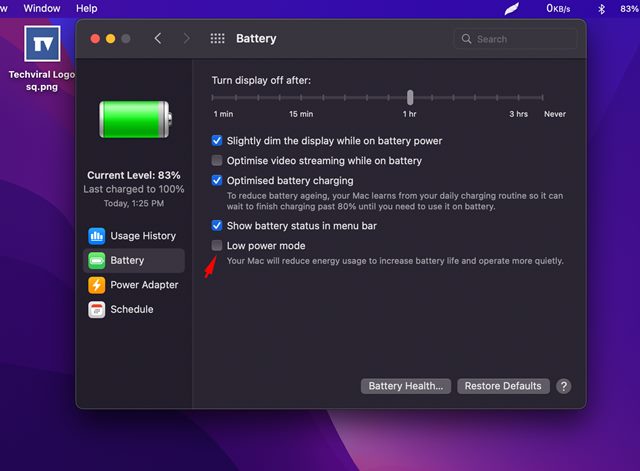Open the Help menu
640x471 pixels.
click(87, 8)
